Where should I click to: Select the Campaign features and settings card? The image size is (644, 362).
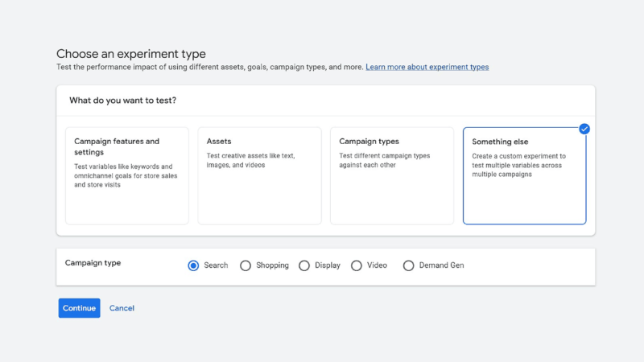point(127,175)
